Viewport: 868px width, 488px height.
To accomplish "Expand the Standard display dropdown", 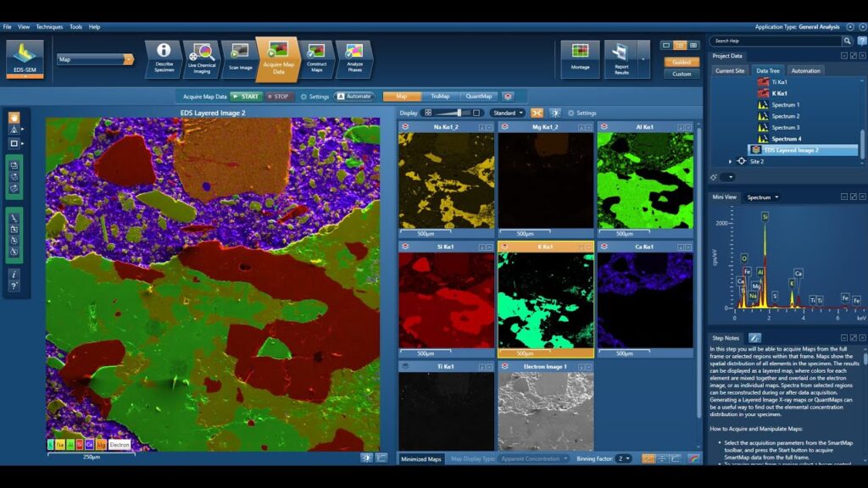I will (x=508, y=113).
